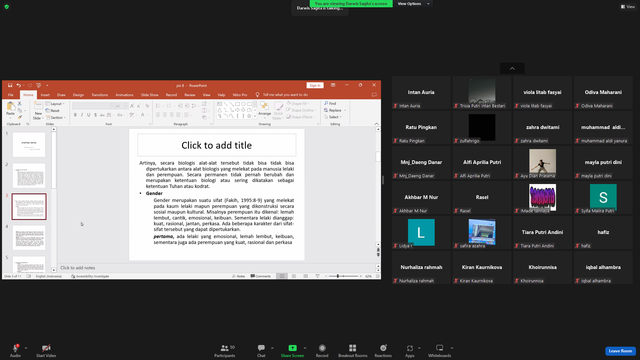Switch to the Design ribbon tab
Viewport: 640px width, 360px height.
tap(78, 95)
